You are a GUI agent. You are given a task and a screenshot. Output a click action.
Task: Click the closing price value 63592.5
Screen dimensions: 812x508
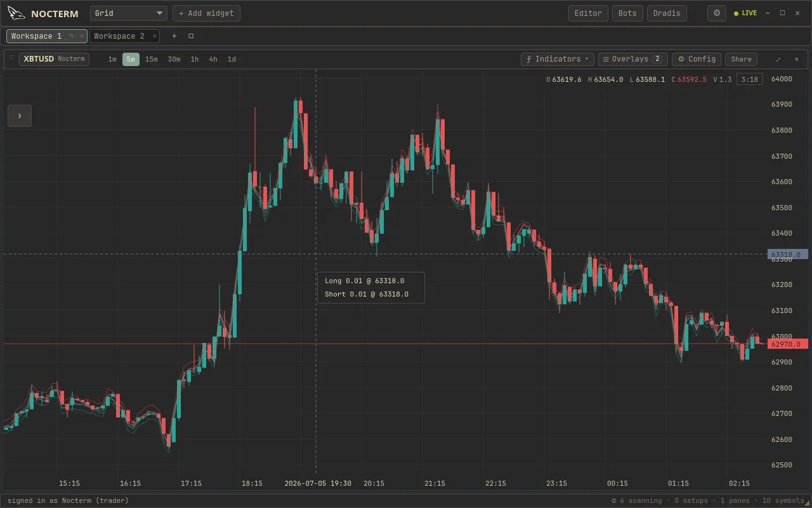pos(692,79)
